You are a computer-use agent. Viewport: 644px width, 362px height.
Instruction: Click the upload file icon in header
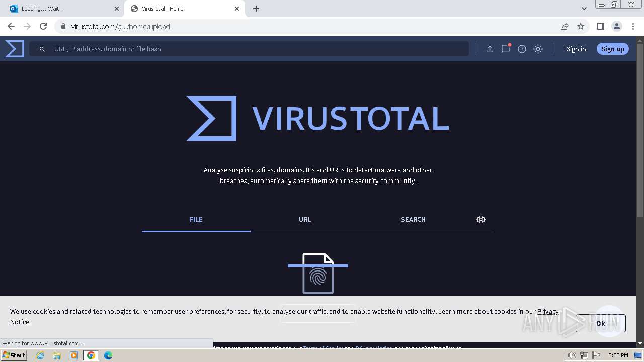click(x=490, y=49)
